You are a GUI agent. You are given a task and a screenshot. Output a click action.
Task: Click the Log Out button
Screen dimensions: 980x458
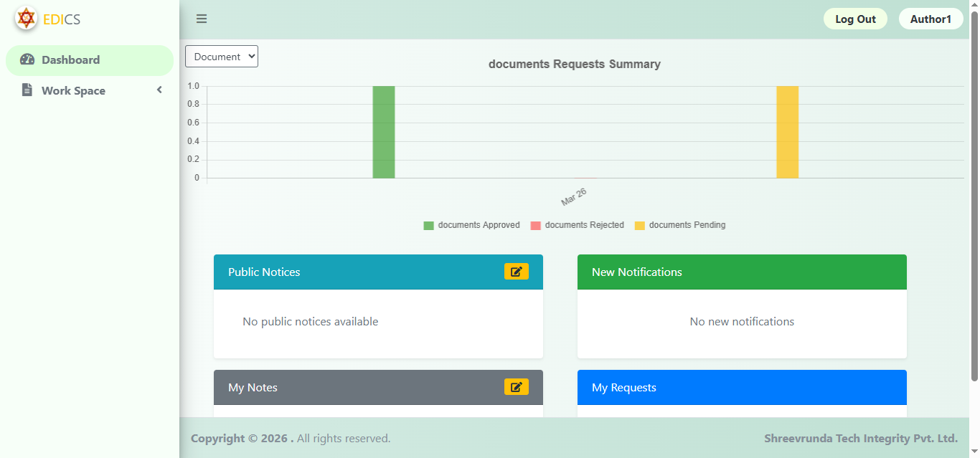click(x=855, y=19)
